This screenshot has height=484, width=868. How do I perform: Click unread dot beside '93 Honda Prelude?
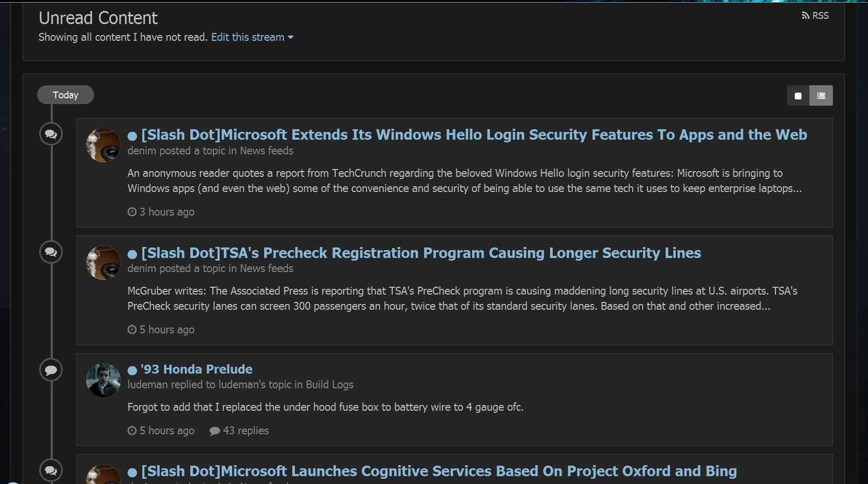tap(132, 370)
